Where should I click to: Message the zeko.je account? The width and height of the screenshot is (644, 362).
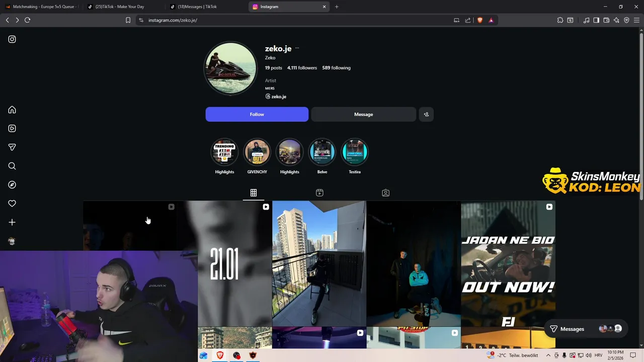[363, 114]
